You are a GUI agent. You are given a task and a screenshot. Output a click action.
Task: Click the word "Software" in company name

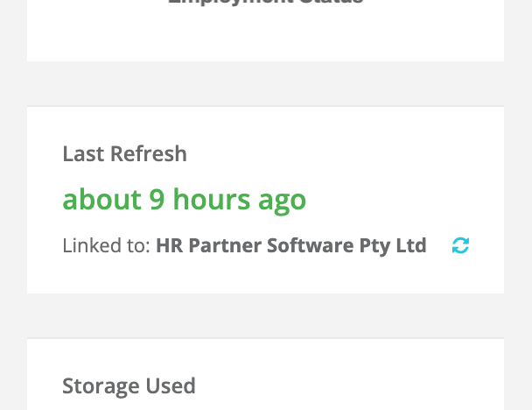pyautogui.click(x=310, y=245)
